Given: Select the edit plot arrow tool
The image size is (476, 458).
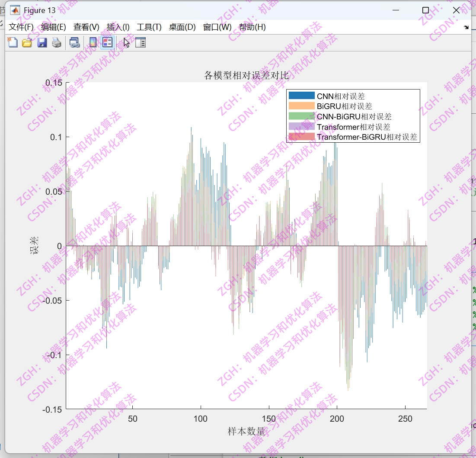Looking at the screenshot, I should pyautogui.click(x=125, y=42).
